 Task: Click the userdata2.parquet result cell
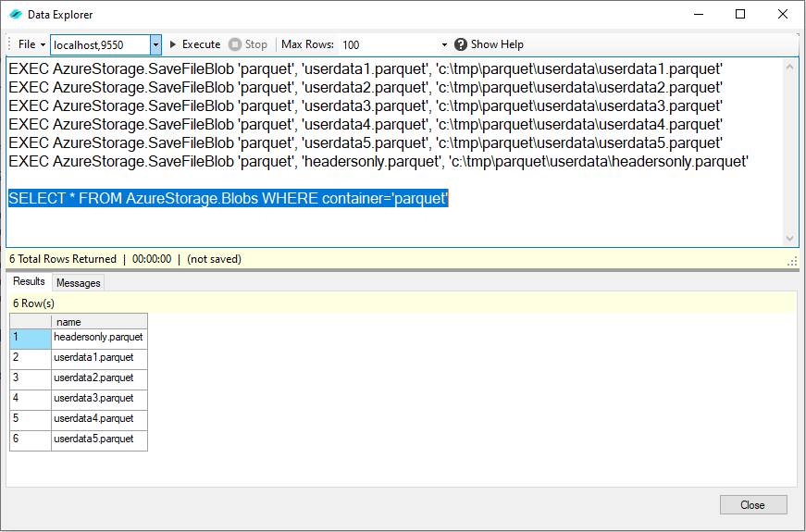[x=99, y=380]
